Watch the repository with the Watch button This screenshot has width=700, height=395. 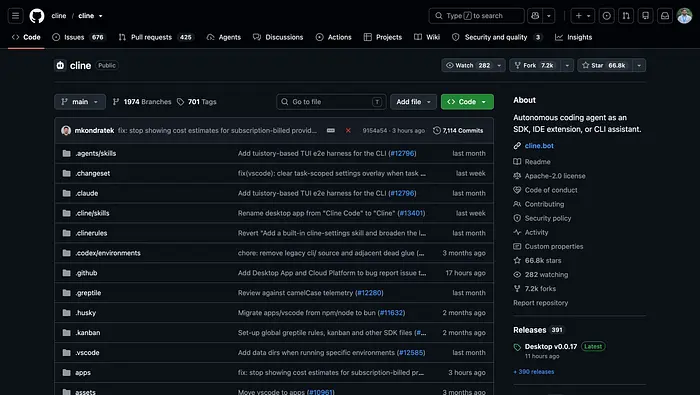(468, 65)
